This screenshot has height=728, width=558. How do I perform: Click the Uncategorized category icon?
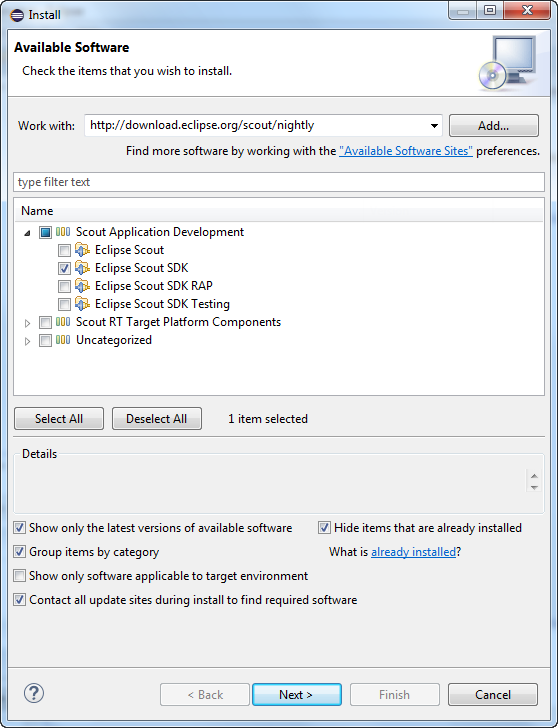pyautogui.click(x=63, y=340)
